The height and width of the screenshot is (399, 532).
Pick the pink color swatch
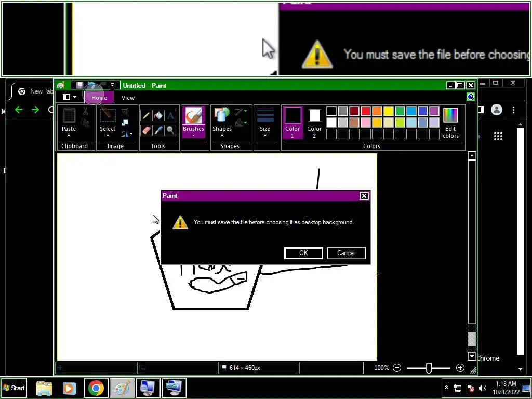click(x=365, y=122)
